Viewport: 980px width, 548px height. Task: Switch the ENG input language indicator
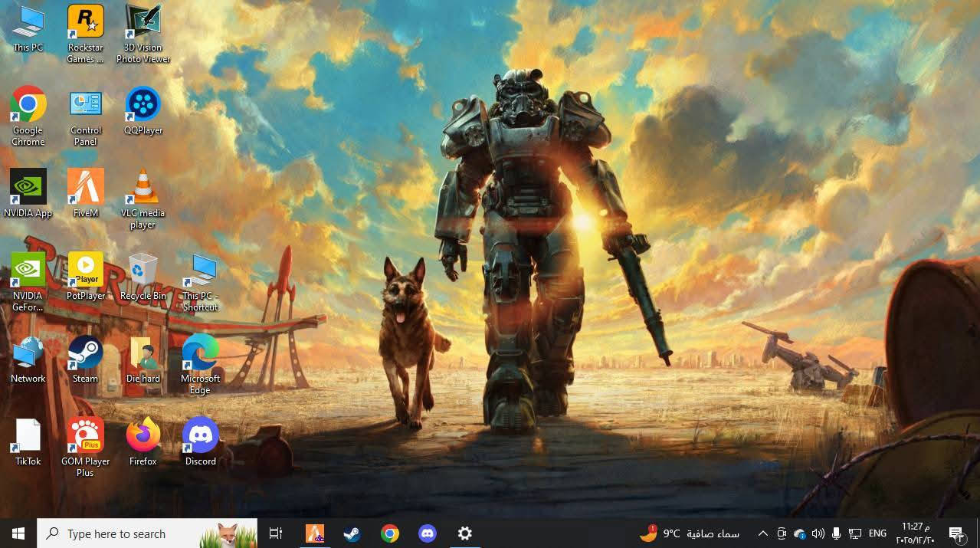click(x=877, y=533)
